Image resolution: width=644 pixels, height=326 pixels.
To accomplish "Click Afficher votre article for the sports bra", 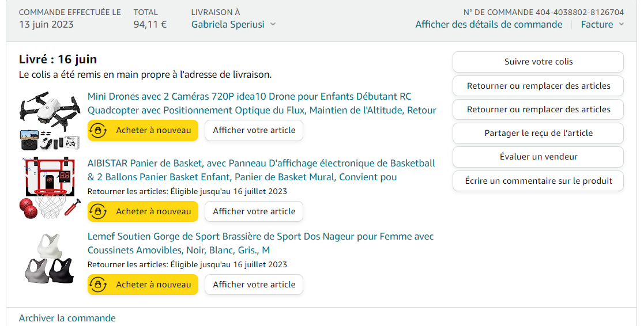I will point(254,285).
